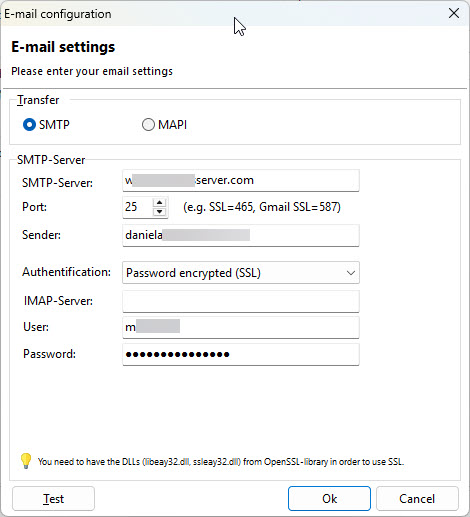
Task: Open the Authentification dropdown
Action: click(241, 273)
